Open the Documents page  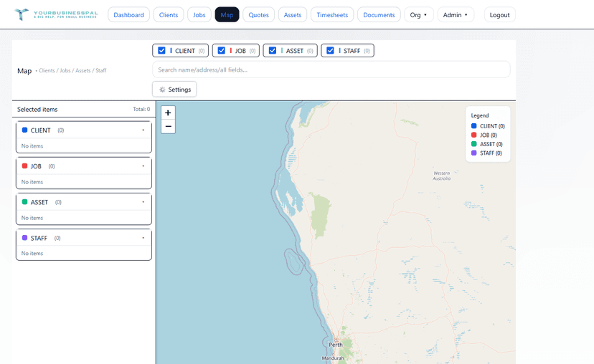click(379, 15)
